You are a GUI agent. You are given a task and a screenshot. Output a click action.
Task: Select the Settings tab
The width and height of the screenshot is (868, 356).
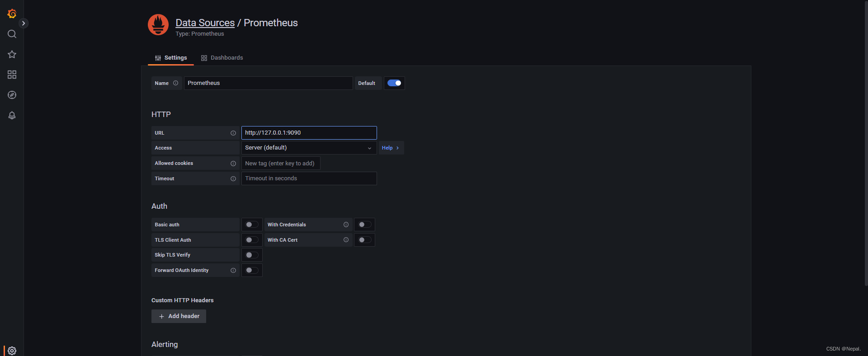click(171, 58)
